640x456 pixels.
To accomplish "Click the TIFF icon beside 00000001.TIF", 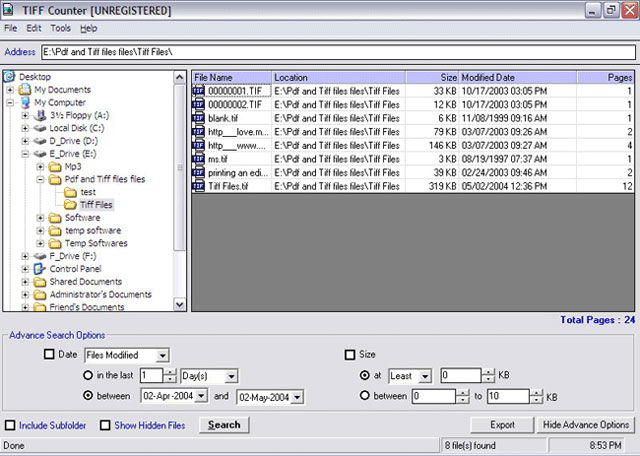I will (199, 90).
